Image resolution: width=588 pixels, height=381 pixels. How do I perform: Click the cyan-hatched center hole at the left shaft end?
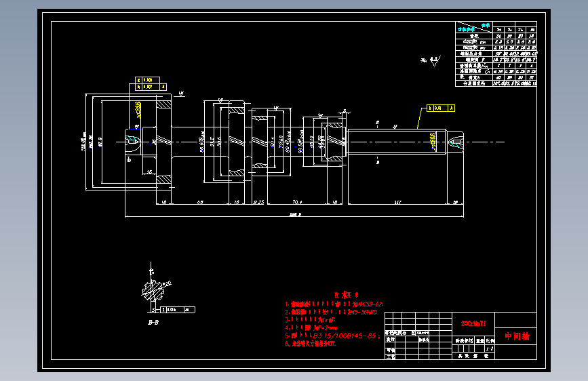point(132,140)
